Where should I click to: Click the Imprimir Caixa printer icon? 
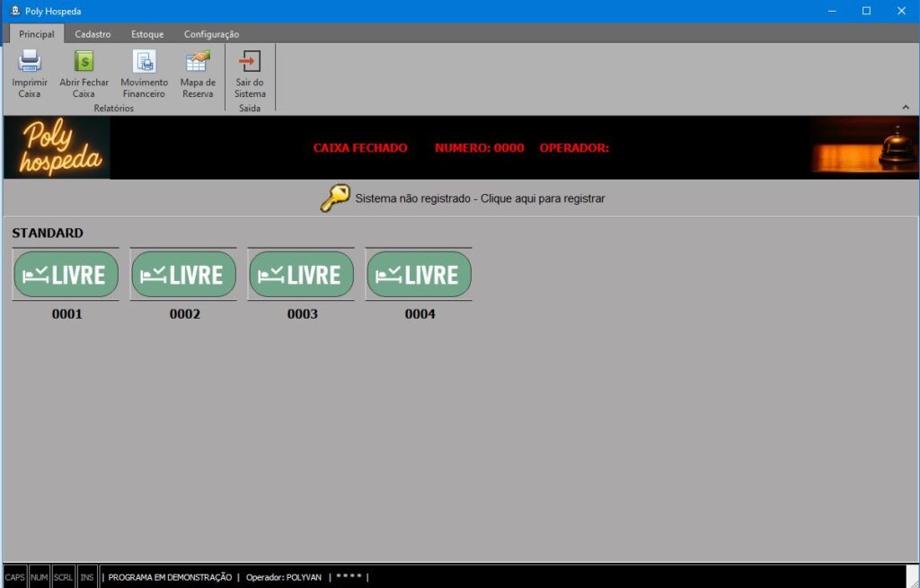coord(30,62)
